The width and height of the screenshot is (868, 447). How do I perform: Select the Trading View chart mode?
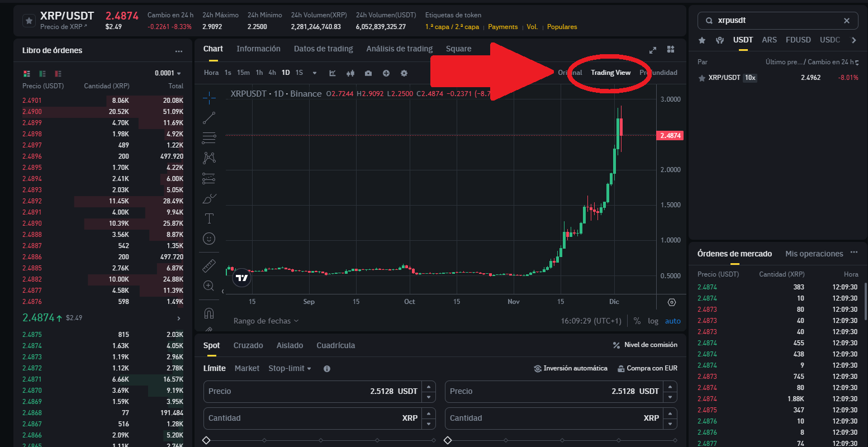pyautogui.click(x=611, y=73)
